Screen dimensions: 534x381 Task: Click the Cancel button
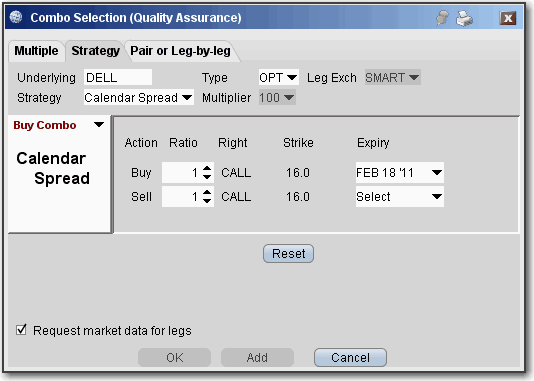click(x=350, y=358)
